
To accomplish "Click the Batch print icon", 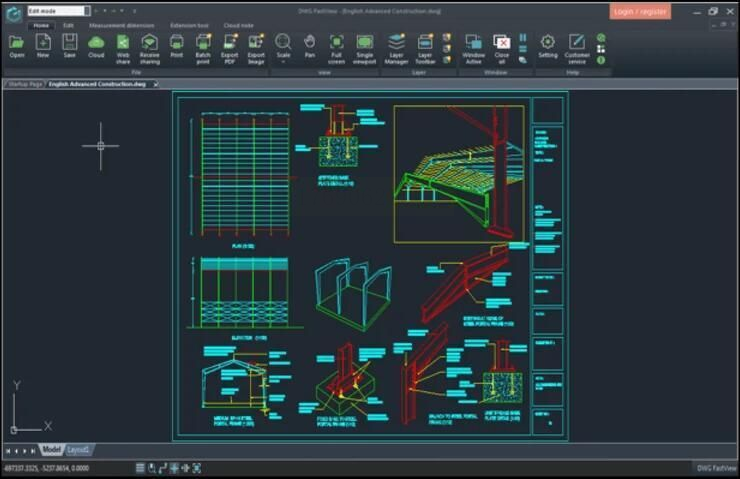I will [x=203, y=46].
